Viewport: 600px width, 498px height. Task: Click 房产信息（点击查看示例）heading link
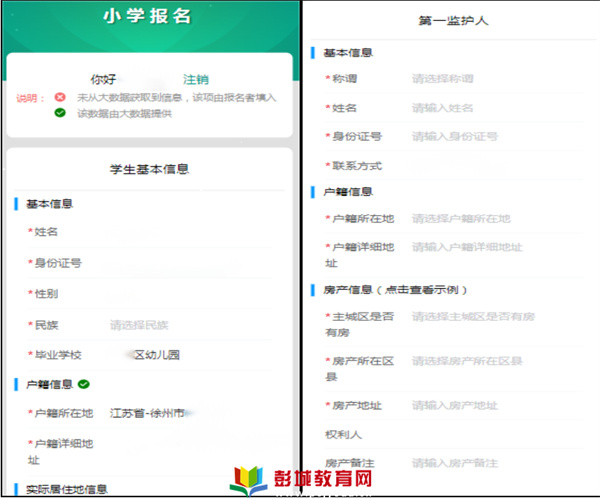395,290
